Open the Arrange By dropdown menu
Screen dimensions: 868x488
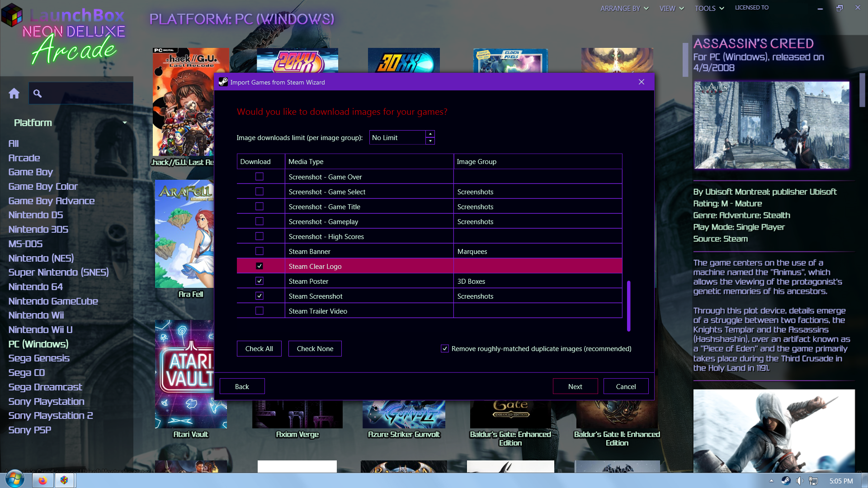tap(624, 8)
